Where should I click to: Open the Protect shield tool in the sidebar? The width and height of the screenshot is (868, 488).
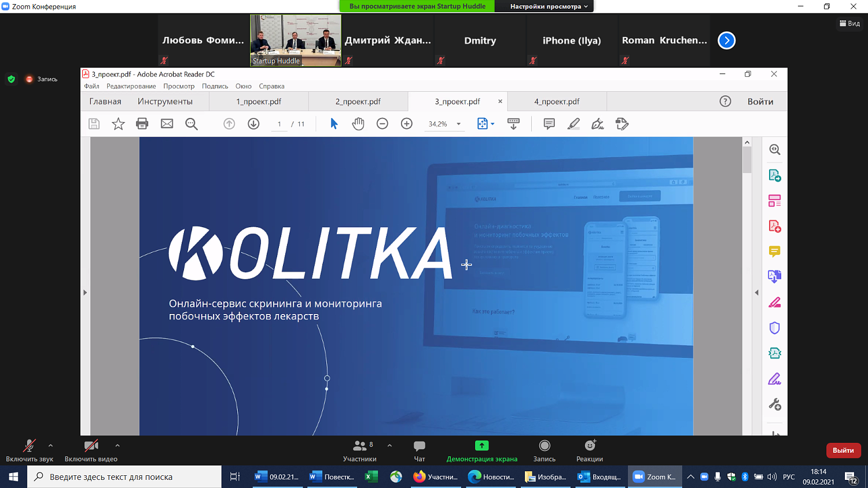(x=775, y=328)
